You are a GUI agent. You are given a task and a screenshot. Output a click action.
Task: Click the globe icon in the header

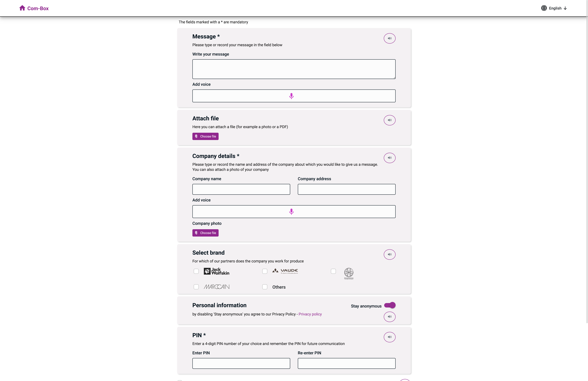544,8
